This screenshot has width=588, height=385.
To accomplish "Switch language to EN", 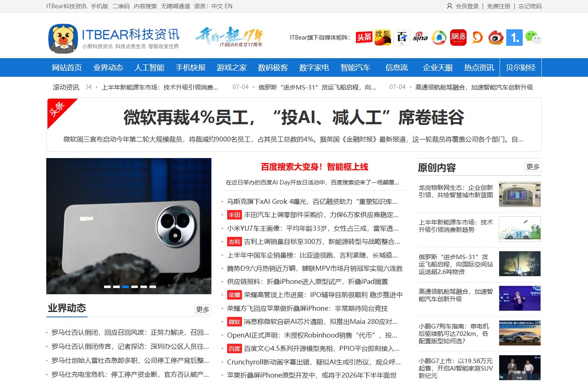I will [228, 6].
